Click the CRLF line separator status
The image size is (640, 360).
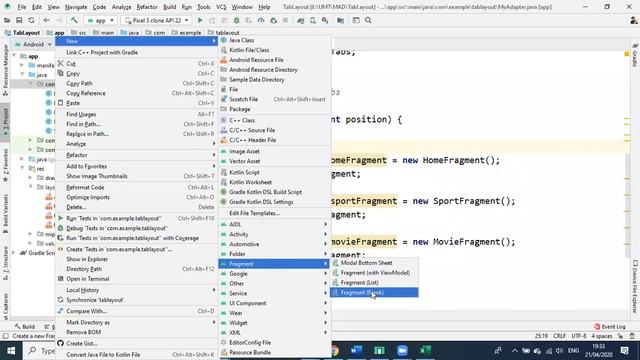[559, 336]
